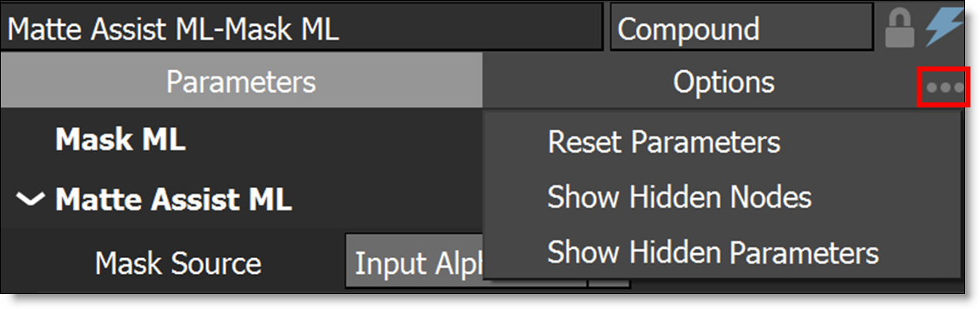980x309 pixels.
Task: Lock the node with the padlock
Action: point(900,28)
